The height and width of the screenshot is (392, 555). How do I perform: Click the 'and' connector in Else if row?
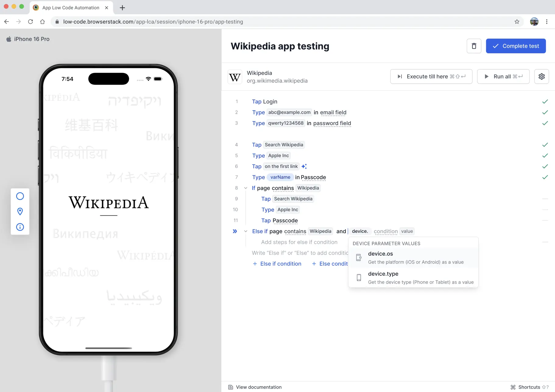click(341, 231)
